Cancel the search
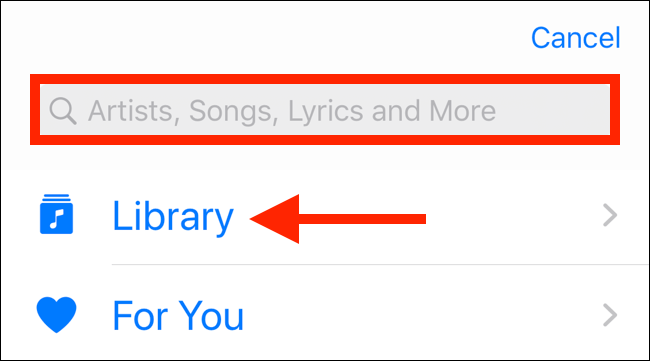This screenshot has height=361, width=650. (x=575, y=38)
